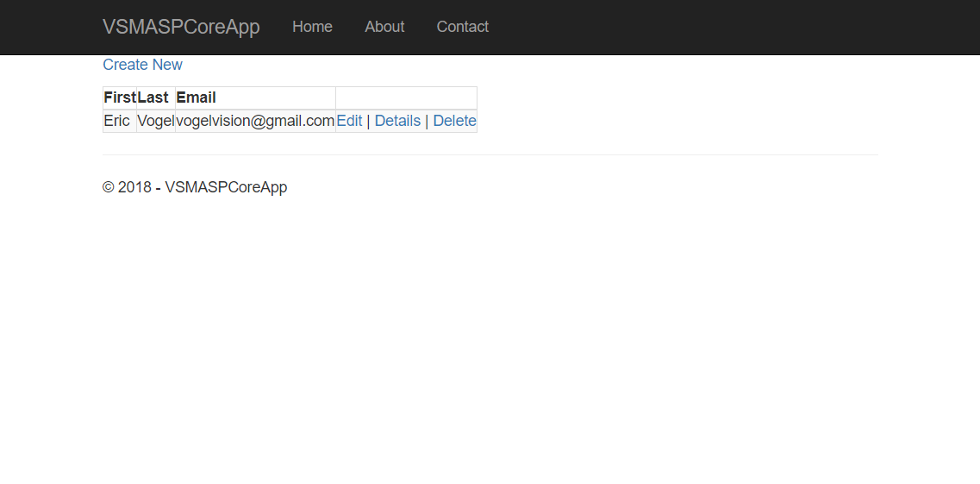Click the VSMASPCoreApp brand link
Viewport: 980px width, 484px height.
181,27
